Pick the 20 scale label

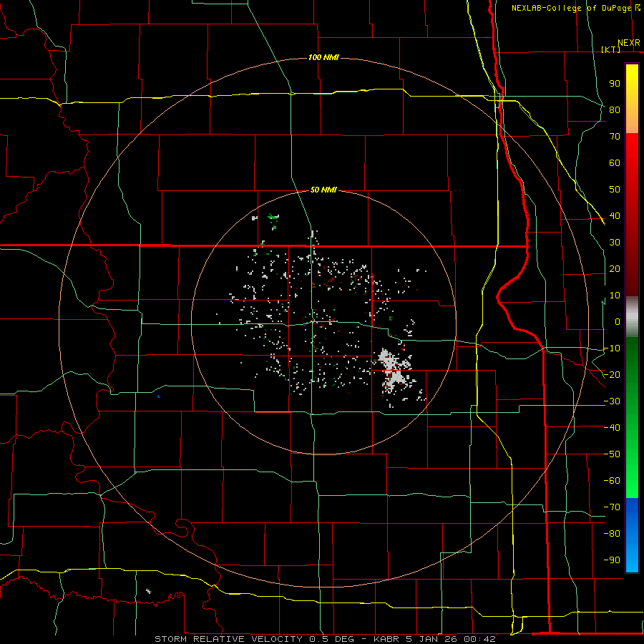tap(615, 268)
